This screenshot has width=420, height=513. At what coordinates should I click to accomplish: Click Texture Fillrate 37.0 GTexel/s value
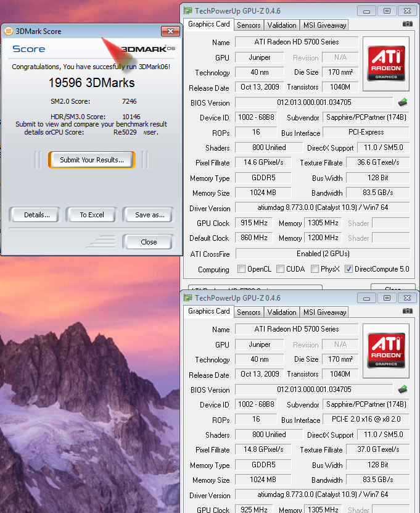(x=378, y=449)
